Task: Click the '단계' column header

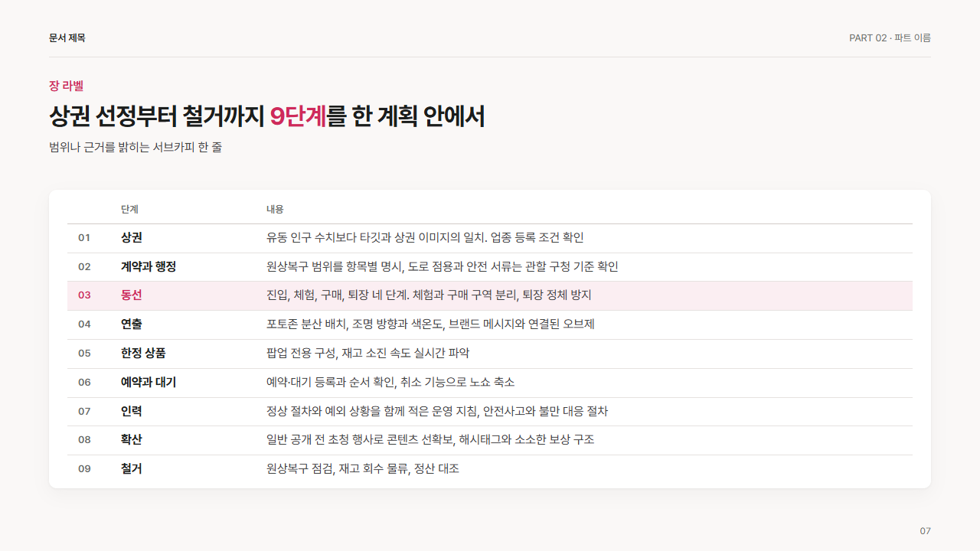Action: click(129, 210)
